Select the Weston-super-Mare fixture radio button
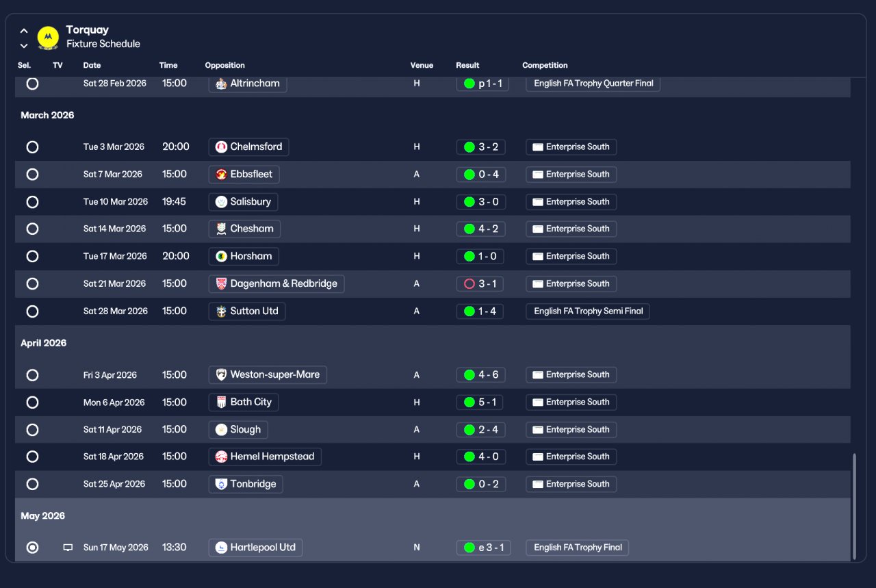 tap(32, 375)
